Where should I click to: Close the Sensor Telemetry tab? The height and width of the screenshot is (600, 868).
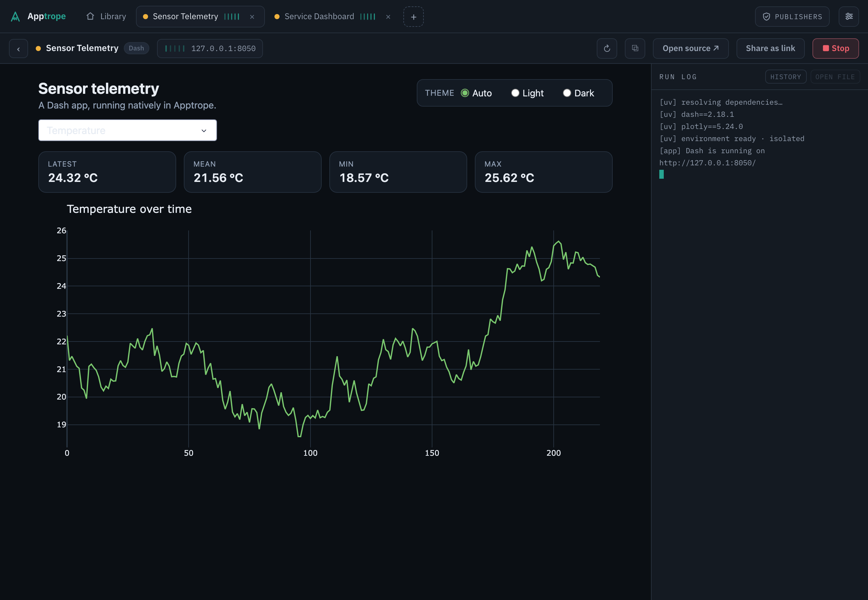coord(252,17)
